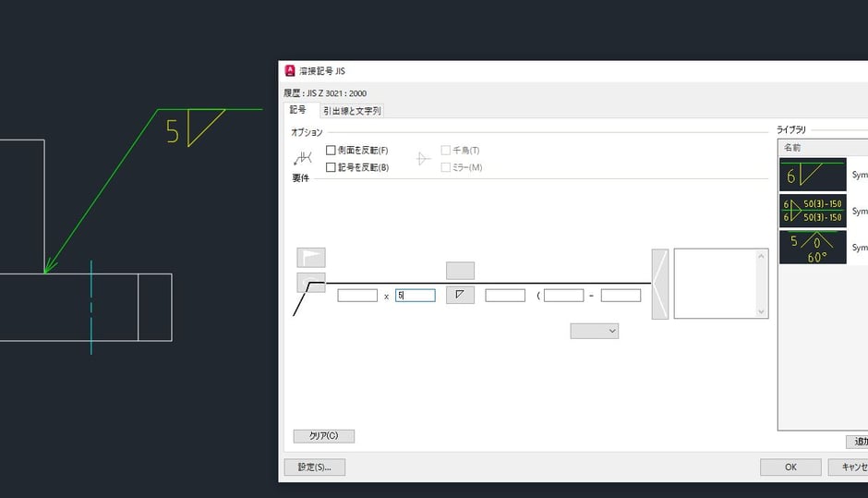Confirm with the OK button

[x=790, y=467]
